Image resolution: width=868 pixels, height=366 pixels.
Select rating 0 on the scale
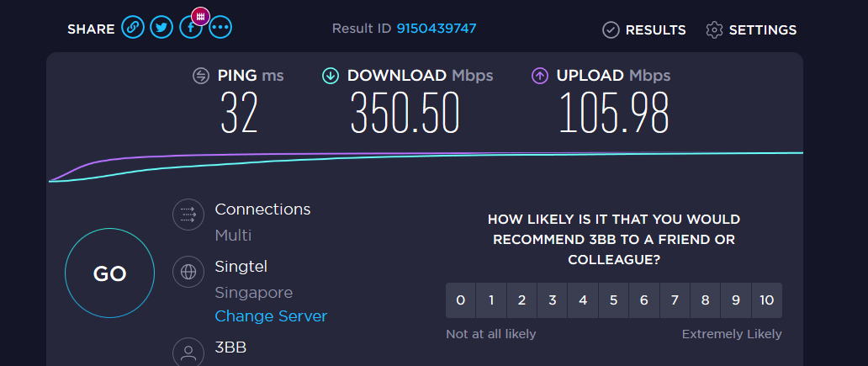(x=461, y=300)
